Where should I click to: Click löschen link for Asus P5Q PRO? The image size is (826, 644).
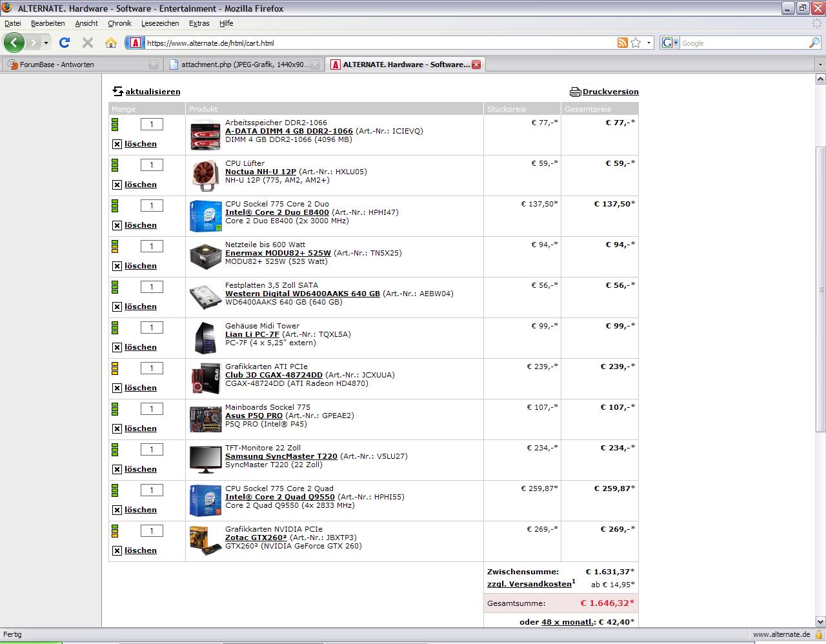[x=141, y=429]
